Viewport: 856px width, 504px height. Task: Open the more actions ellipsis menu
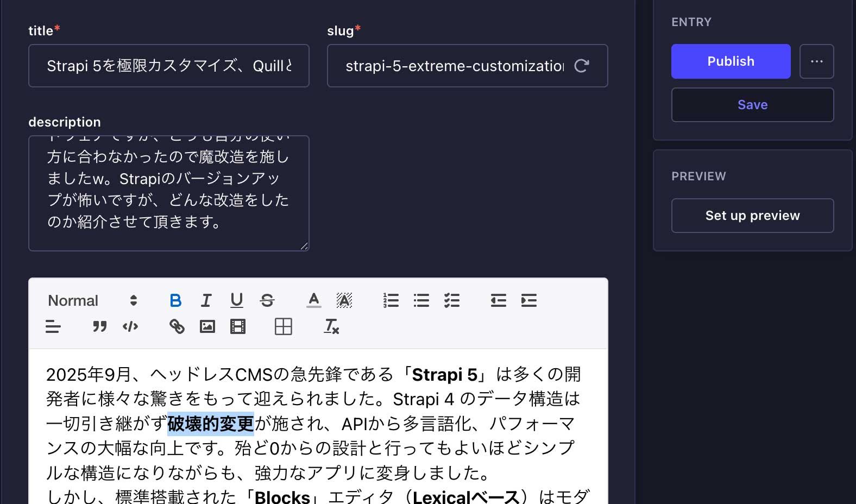tap(816, 61)
